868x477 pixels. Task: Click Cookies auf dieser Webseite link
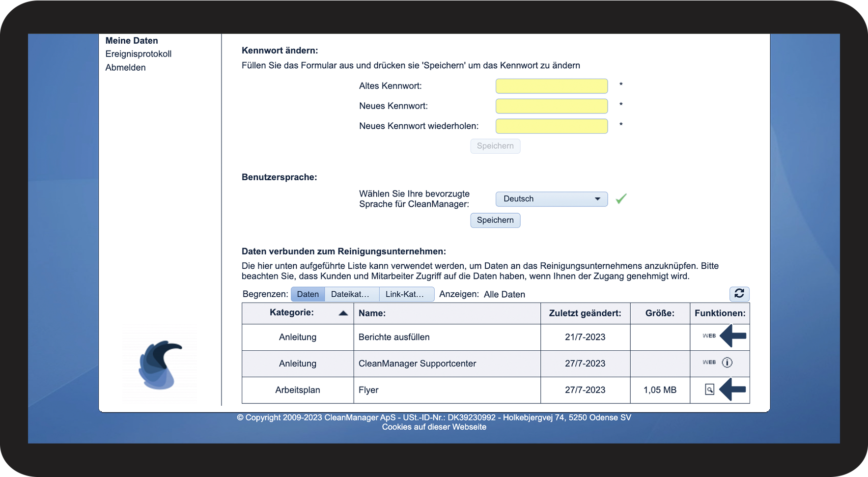tap(434, 427)
